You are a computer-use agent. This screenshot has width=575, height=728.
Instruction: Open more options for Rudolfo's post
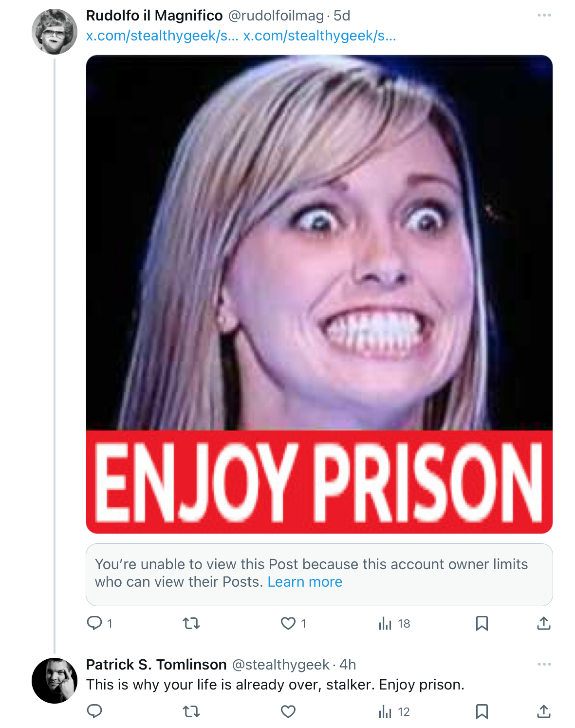click(x=544, y=16)
